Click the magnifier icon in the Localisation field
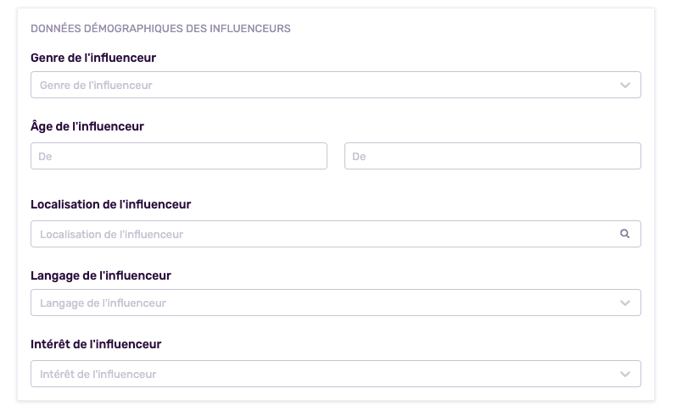This screenshot has height=411, width=688. click(x=625, y=234)
